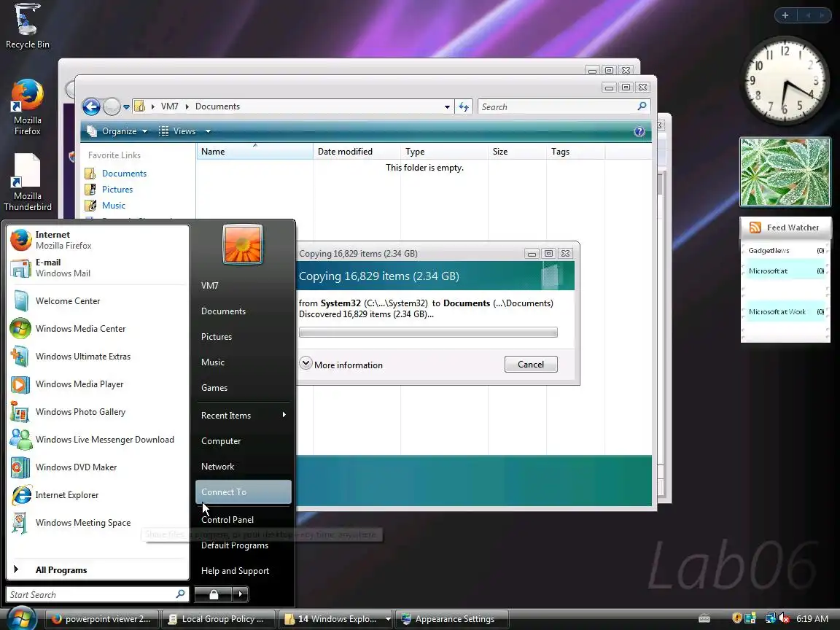Launch Windows Media Player
This screenshot has width=840, height=630.
[x=98, y=384]
